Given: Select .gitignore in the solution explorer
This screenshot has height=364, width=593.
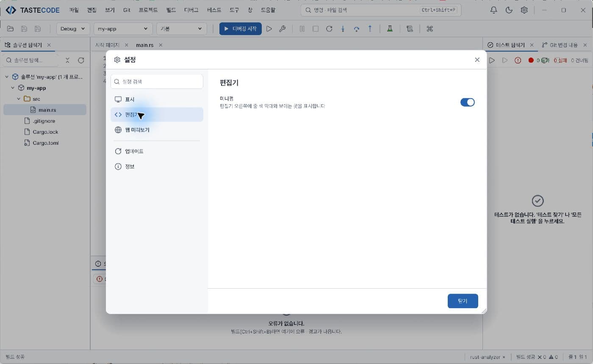Looking at the screenshot, I should click(45, 121).
